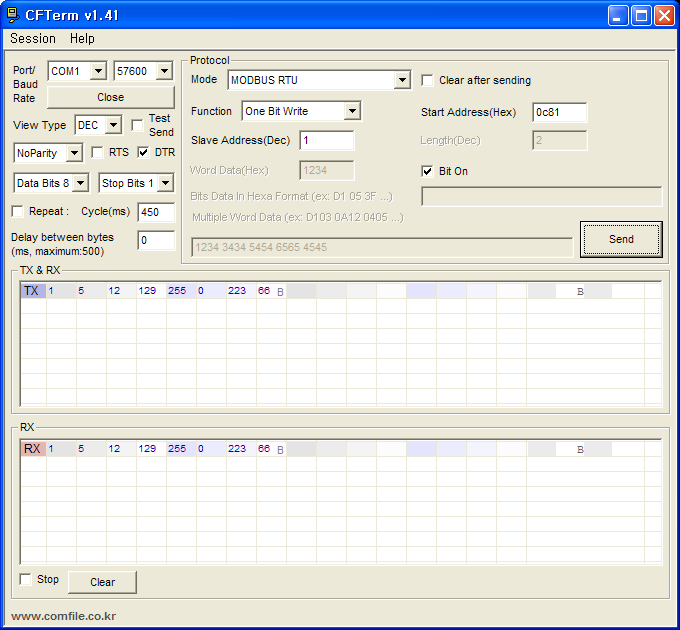Open the Session menu
Image resolution: width=680 pixels, height=630 pixels.
coord(33,39)
